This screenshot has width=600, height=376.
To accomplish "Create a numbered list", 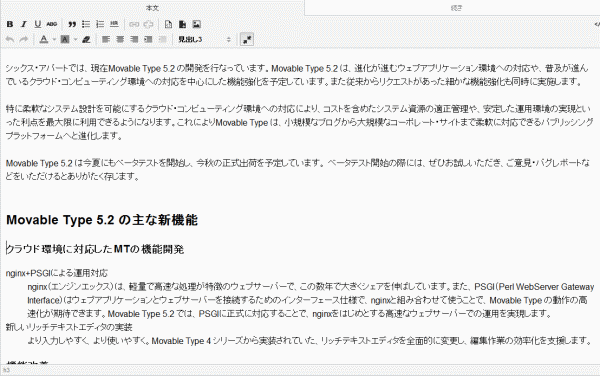I will pyautogui.click(x=100, y=24).
